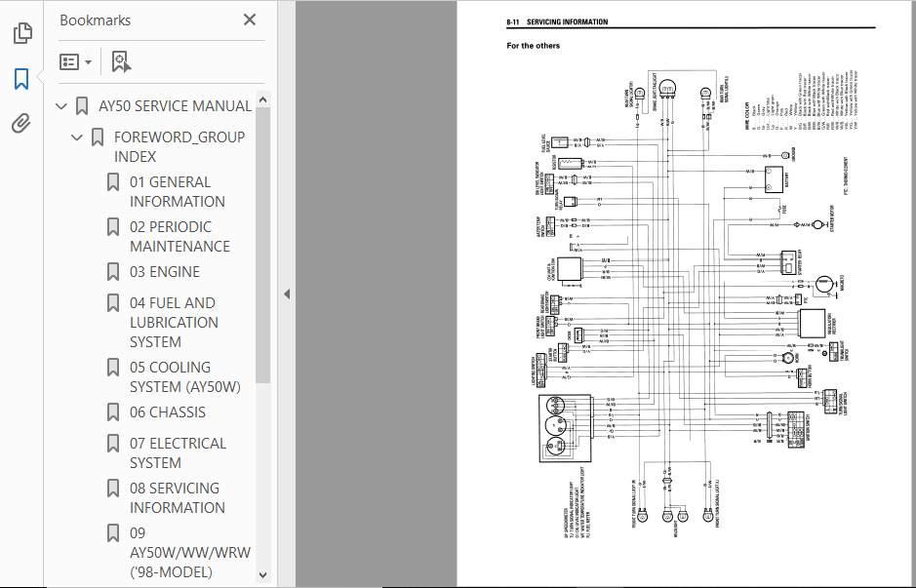Open bookmark 09 AY50W/WW/WRW ('98-MODEL)
This screenshot has height=588, width=916.
tap(190, 552)
